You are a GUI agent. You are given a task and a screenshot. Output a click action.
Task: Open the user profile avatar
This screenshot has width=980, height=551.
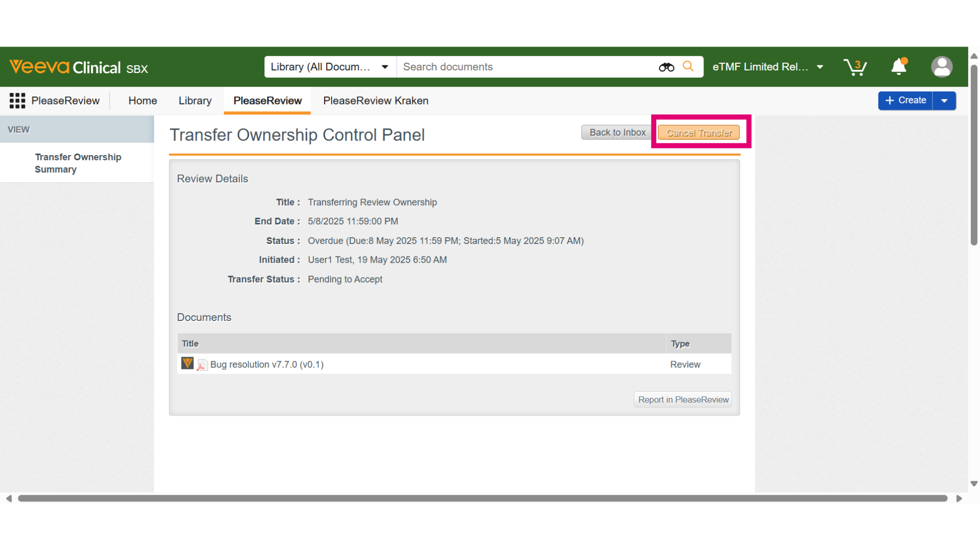942,67
